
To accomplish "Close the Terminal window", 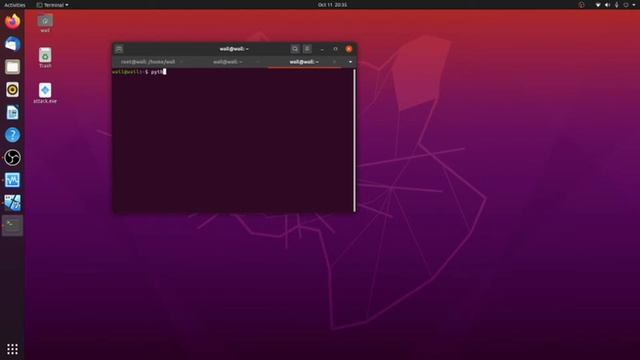I will (x=349, y=49).
